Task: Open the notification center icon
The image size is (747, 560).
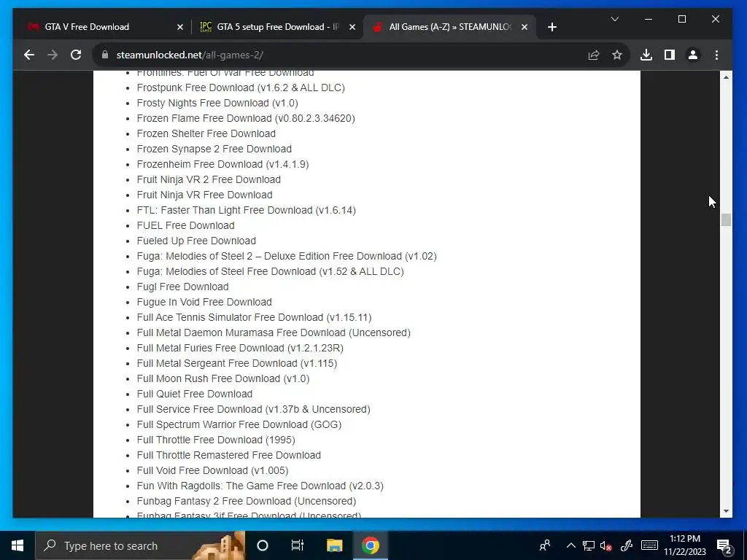Action: click(x=724, y=545)
